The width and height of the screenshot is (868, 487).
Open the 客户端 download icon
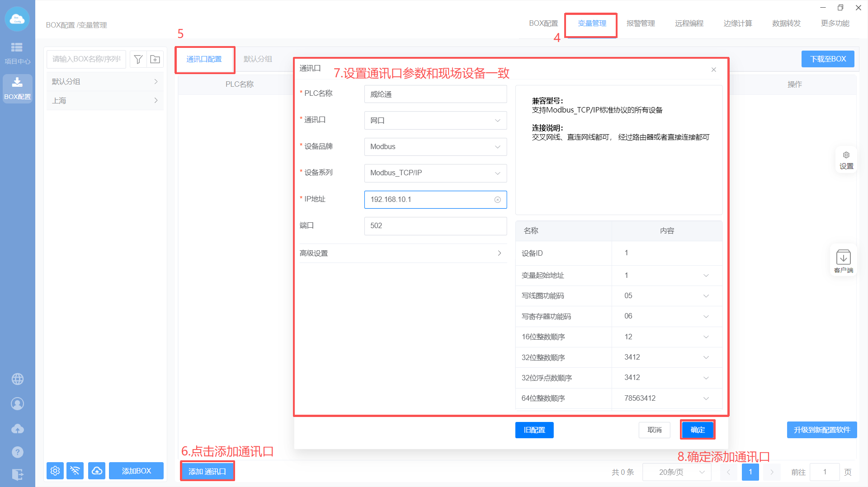(843, 261)
